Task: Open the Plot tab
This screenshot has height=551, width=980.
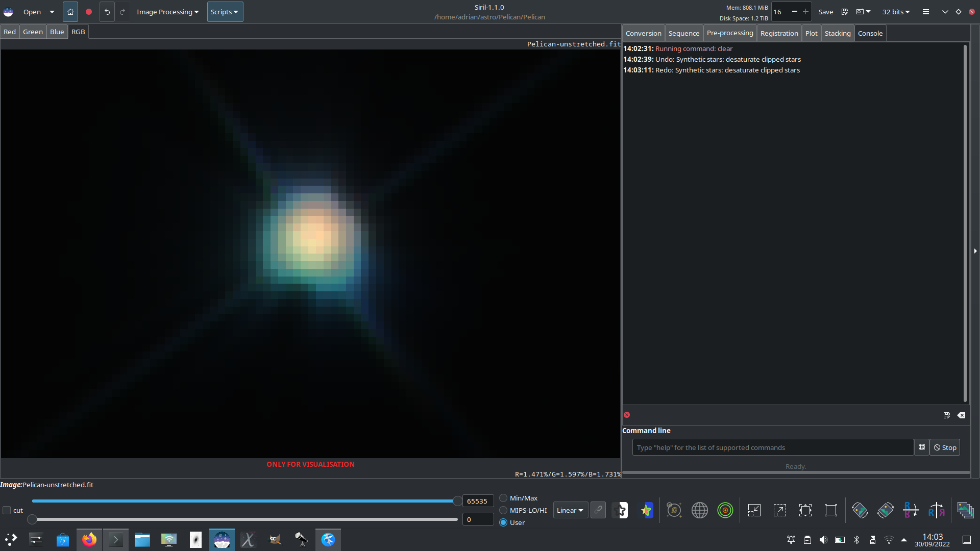Action: (811, 33)
